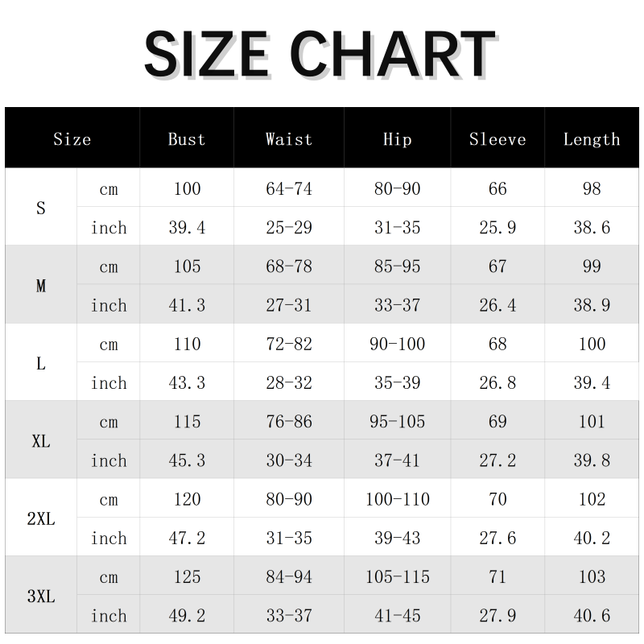Viewport: 644px width, 644px height.
Task: Click the SIZE CHART title
Action: click(320, 55)
